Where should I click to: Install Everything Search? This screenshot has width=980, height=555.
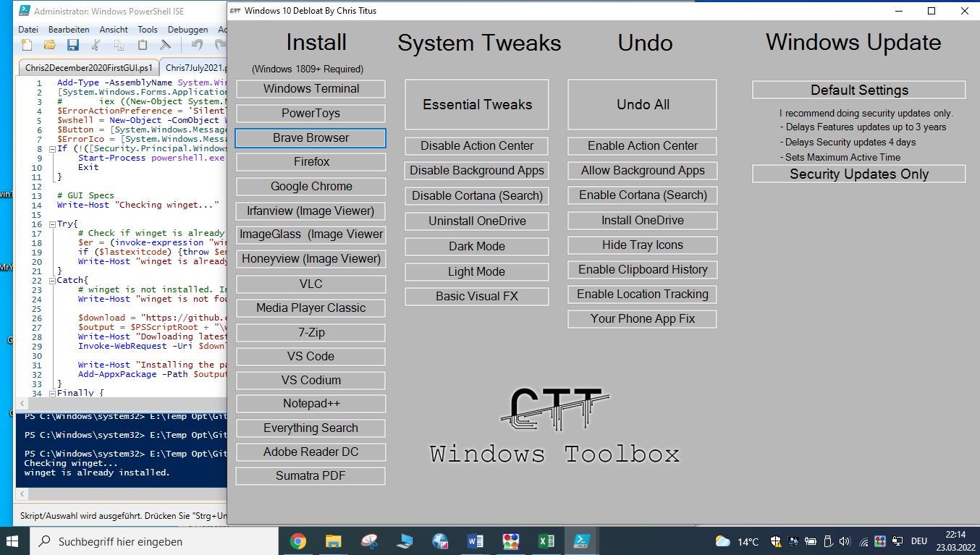click(x=311, y=428)
